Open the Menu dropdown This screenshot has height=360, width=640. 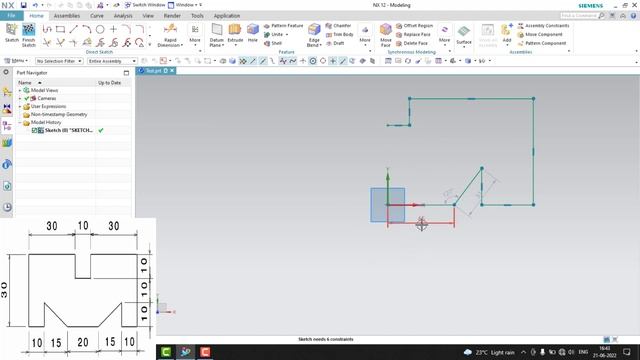pyautogui.click(x=16, y=61)
